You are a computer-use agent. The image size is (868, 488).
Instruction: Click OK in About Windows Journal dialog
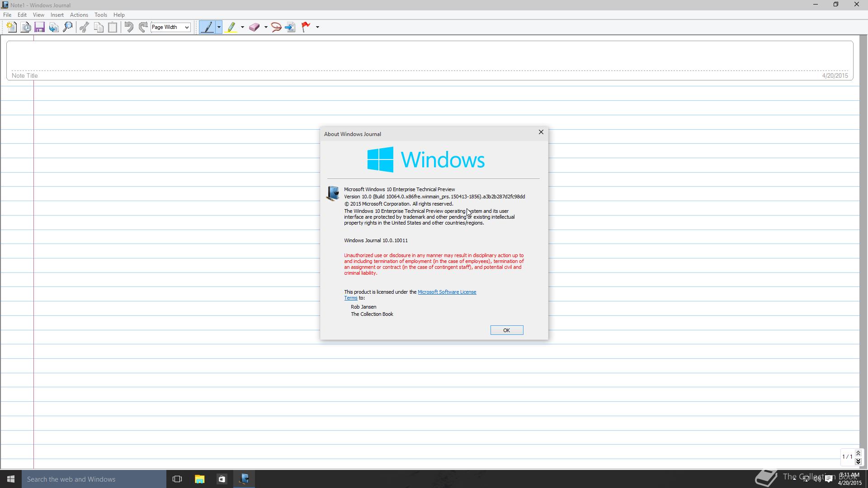tap(507, 330)
